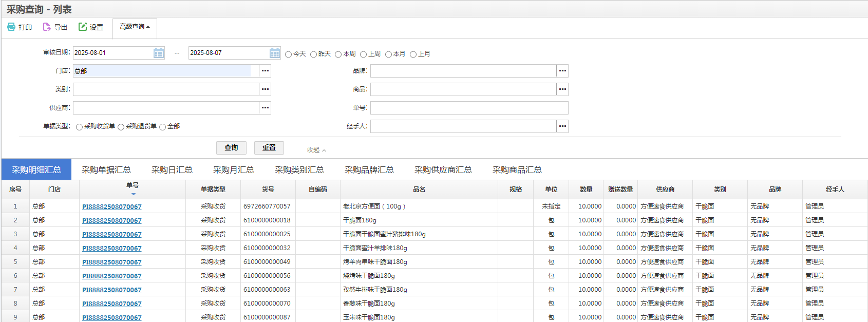
Task: Open calendar for end date 2025-08-07
Action: (x=275, y=53)
